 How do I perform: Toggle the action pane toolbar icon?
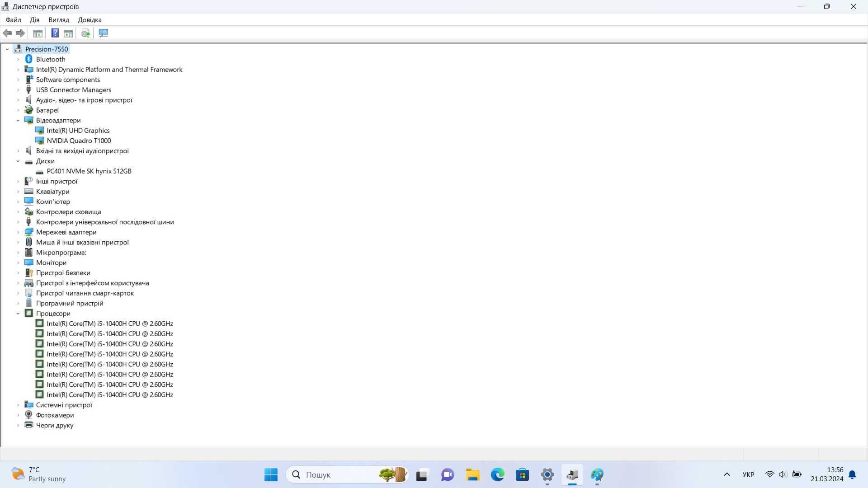point(68,33)
